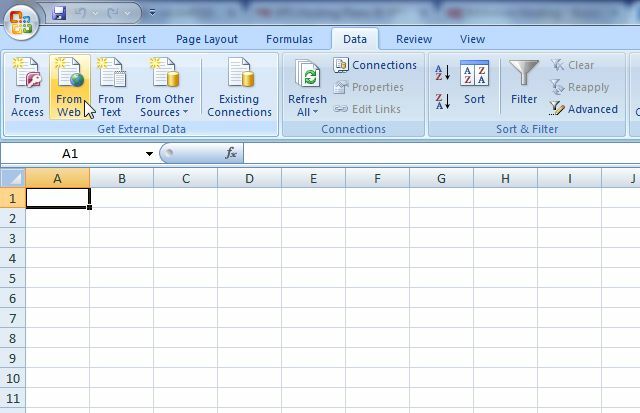Select row 11 header
The width and height of the screenshot is (640, 413).
(x=13, y=398)
